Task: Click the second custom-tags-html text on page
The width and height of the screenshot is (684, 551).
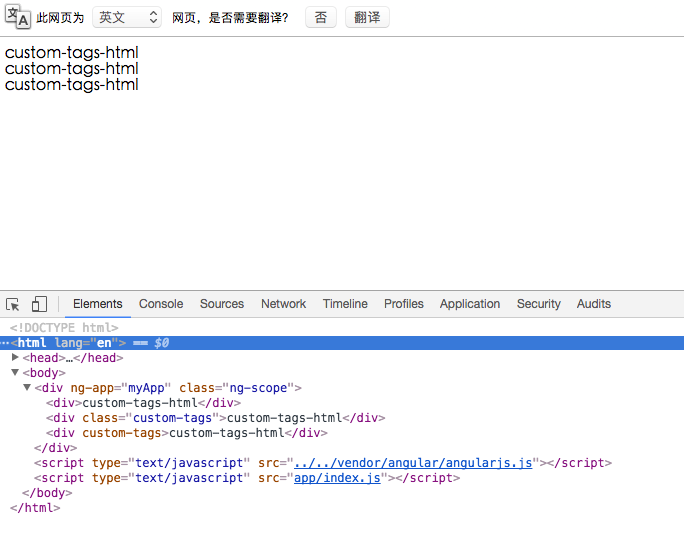Action: [x=72, y=69]
